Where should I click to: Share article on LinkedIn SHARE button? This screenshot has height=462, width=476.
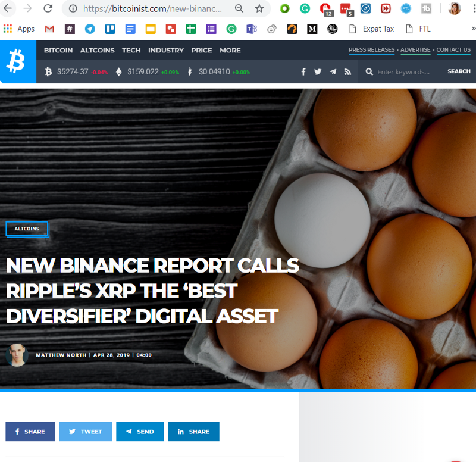[x=193, y=431]
